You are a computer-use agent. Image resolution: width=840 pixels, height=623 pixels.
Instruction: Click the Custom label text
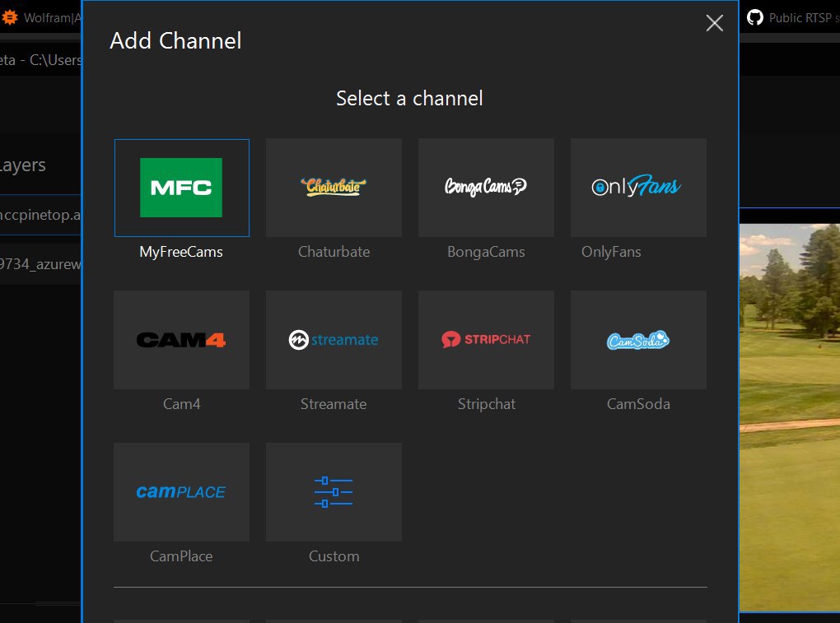coord(334,556)
